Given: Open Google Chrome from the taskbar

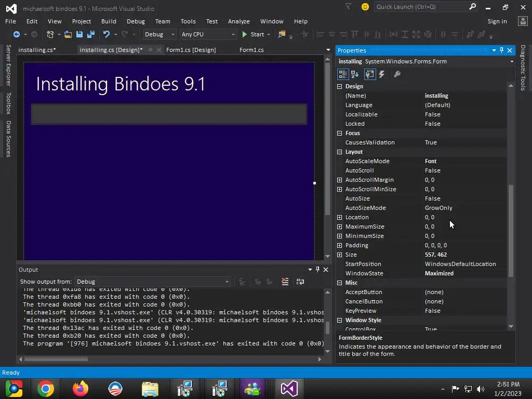Looking at the screenshot, I should (46, 389).
